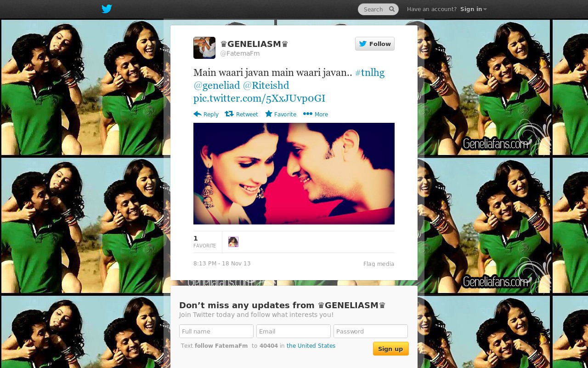The height and width of the screenshot is (368, 588).
Task: Click the 8:13 PM - 18 Nov 13 timestamp
Action: pos(222,264)
